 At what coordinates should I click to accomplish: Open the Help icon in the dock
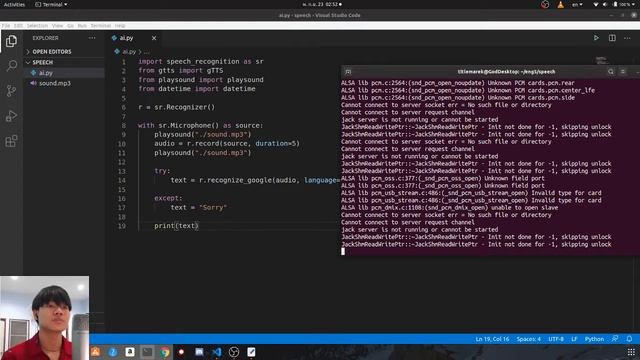pos(113,352)
